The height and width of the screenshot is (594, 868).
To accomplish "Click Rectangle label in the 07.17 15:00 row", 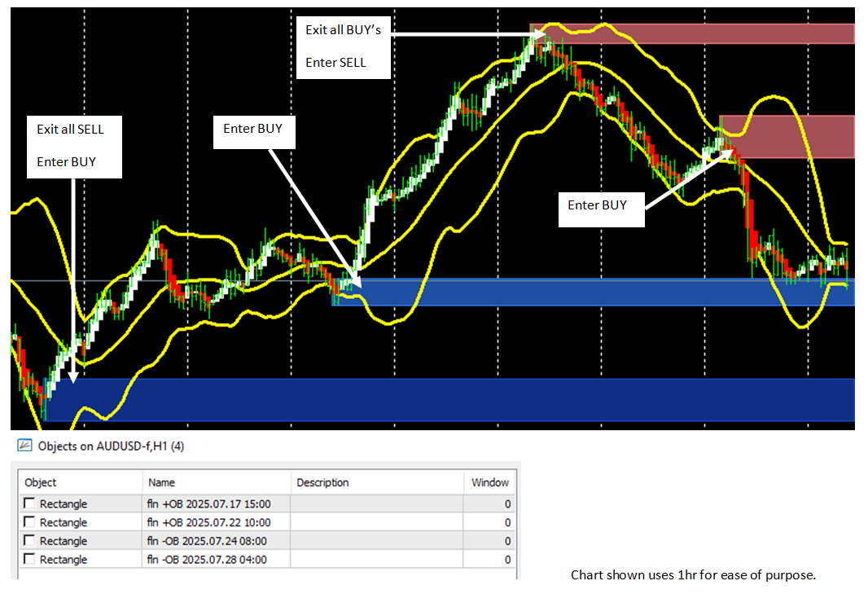I will coord(64,504).
